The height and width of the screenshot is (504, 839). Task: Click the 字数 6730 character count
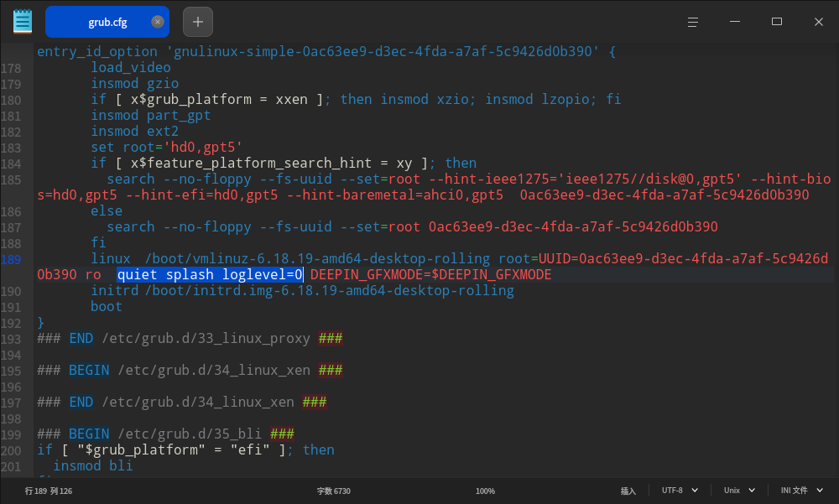tap(333, 491)
